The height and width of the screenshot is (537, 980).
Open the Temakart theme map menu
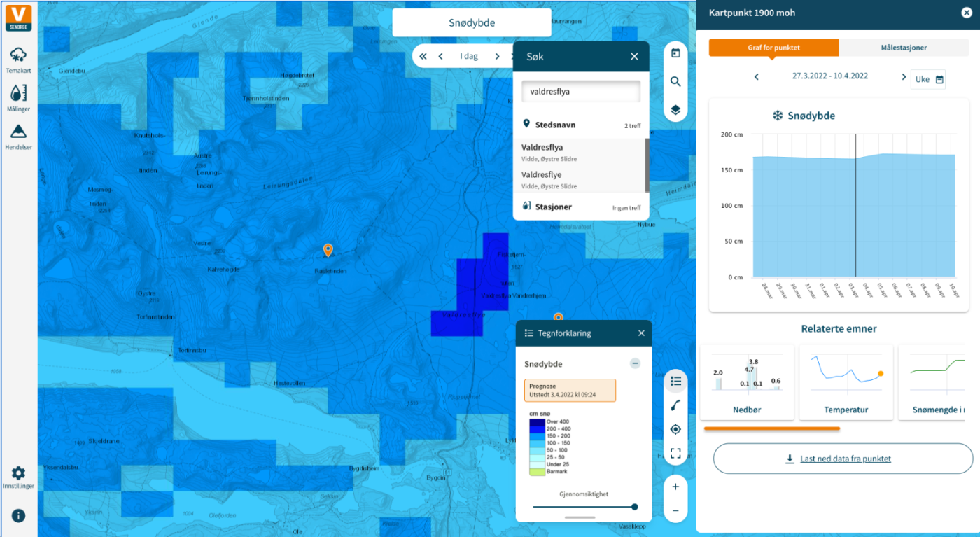click(18, 60)
